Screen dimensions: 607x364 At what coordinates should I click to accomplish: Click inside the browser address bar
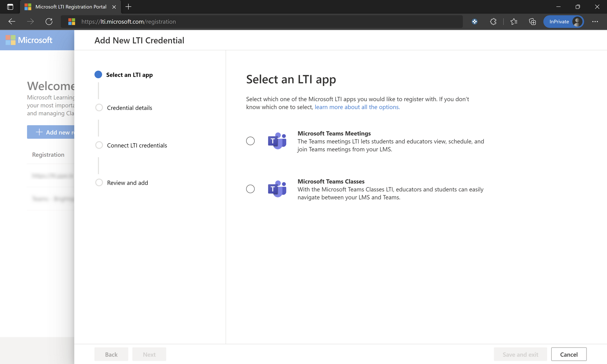point(236,21)
